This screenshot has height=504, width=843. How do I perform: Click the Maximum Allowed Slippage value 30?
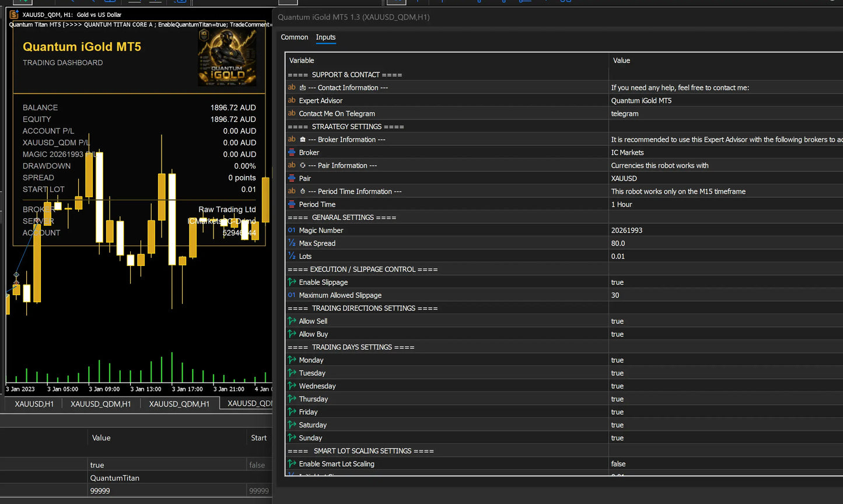tap(615, 295)
